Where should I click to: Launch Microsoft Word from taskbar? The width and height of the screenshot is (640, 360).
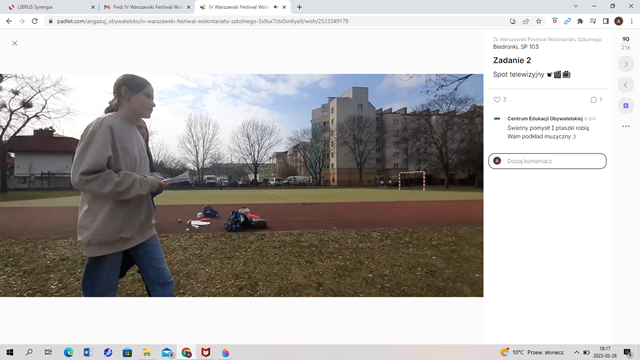tap(88, 352)
